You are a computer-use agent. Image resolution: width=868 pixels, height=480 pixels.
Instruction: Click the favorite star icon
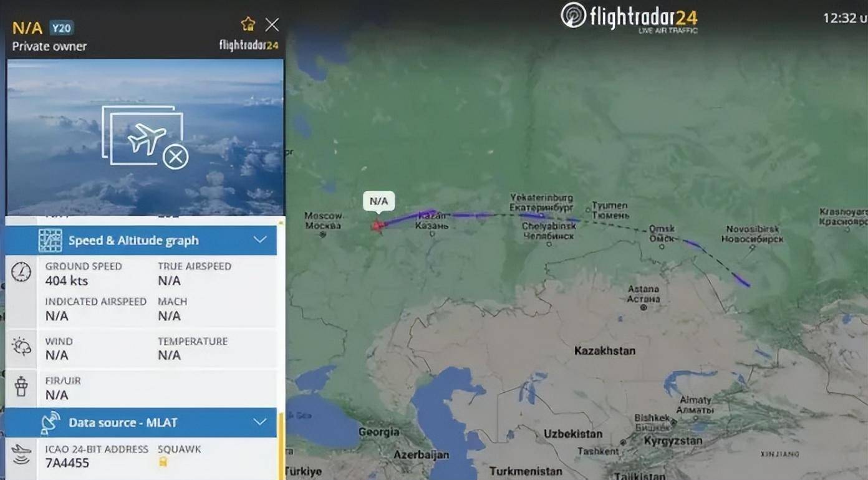[248, 24]
